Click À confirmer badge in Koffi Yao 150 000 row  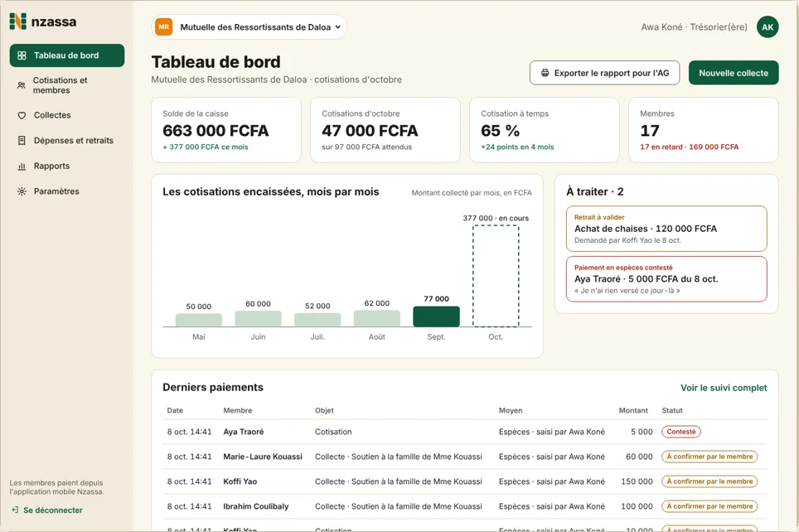[709, 481]
